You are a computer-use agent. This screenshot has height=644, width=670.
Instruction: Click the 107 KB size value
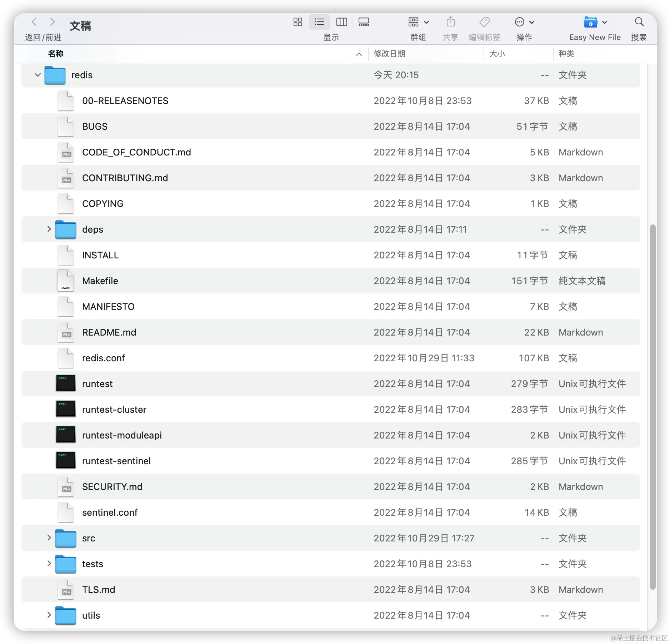click(534, 358)
